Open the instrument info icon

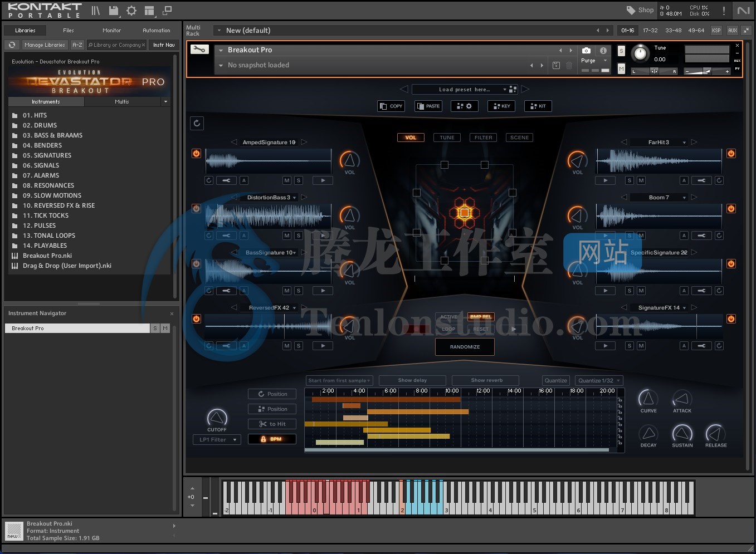pyautogui.click(x=603, y=50)
